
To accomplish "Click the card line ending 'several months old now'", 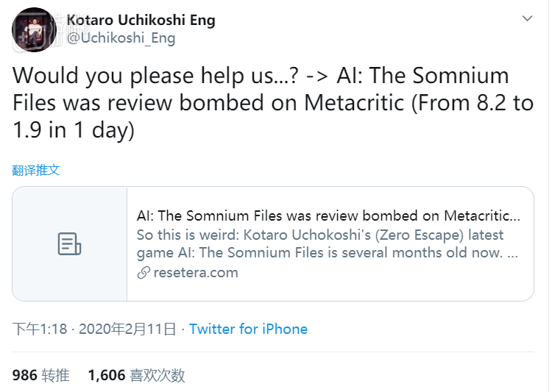I will click(328, 254).
